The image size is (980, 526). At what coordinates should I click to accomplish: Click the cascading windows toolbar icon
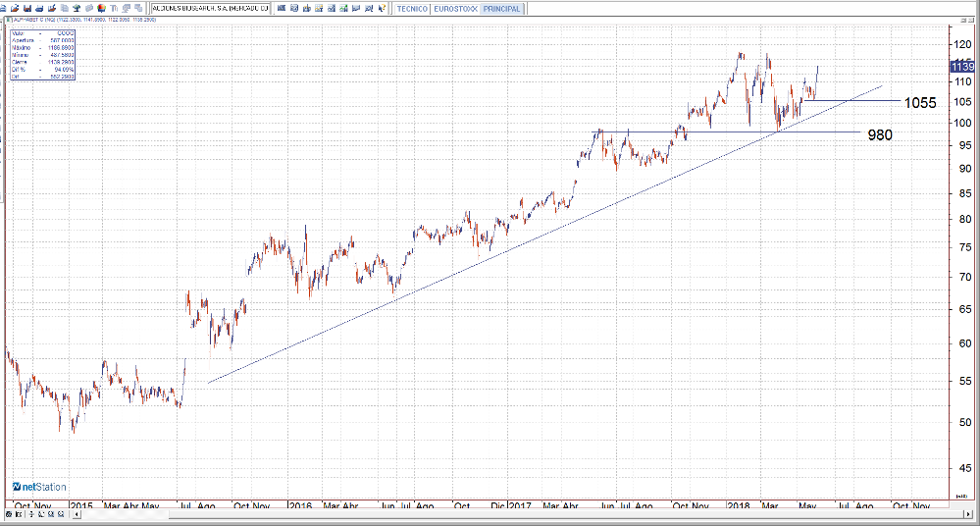(138, 8)
